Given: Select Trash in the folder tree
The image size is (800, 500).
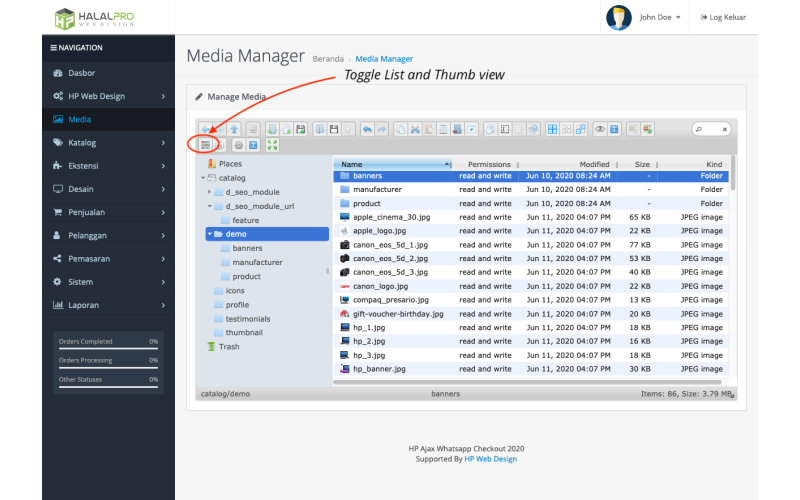Looking at the screenshot, I should (229, 346).
